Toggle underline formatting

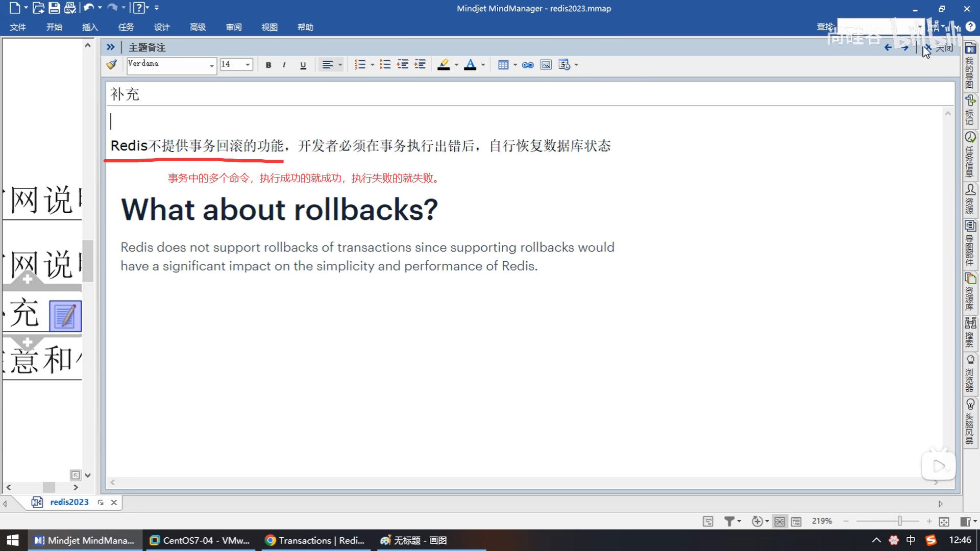(303, 65)
